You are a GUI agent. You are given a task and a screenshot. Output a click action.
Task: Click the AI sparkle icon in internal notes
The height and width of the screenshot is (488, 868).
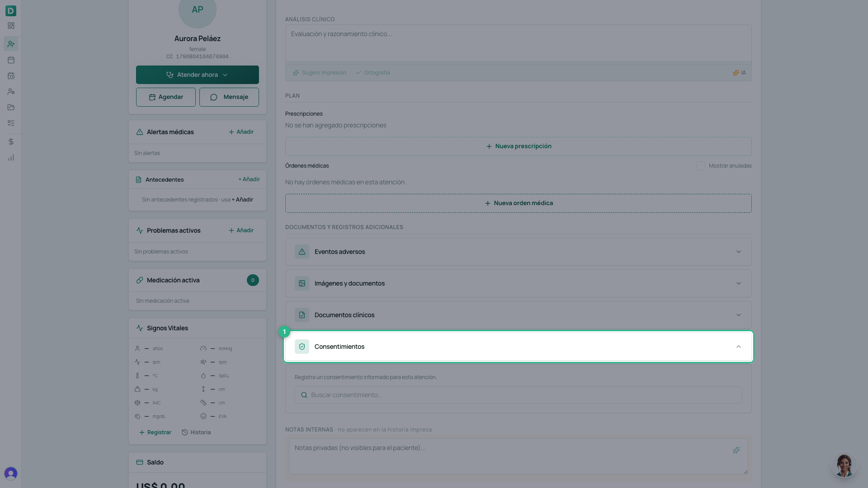point(736,450)
